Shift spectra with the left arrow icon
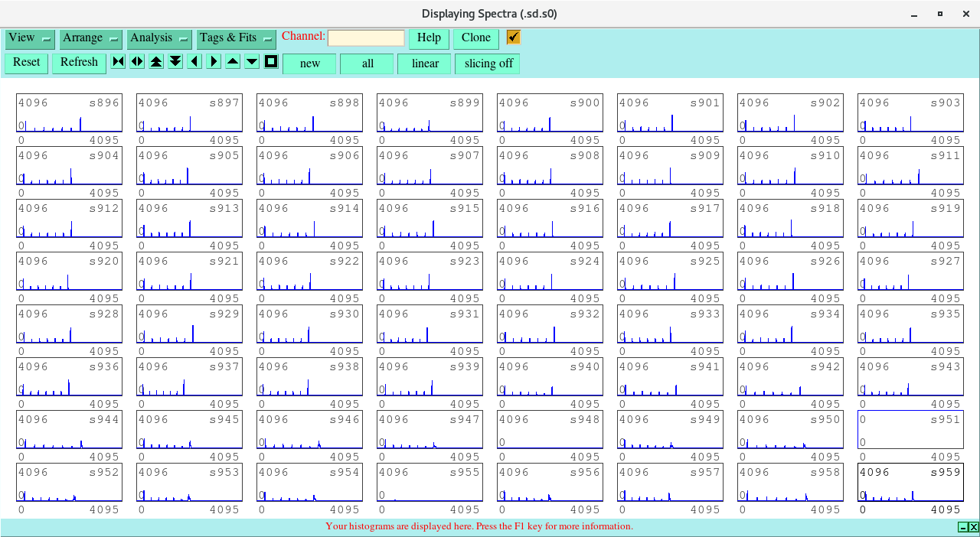This screenshot has width=980, height=537. [x=194, y=62]
